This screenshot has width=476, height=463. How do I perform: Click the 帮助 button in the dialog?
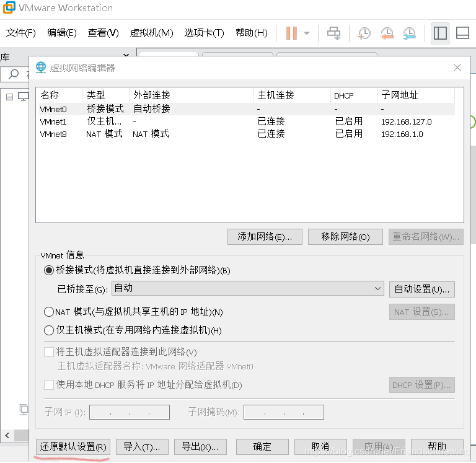click(x=437, y=447)
